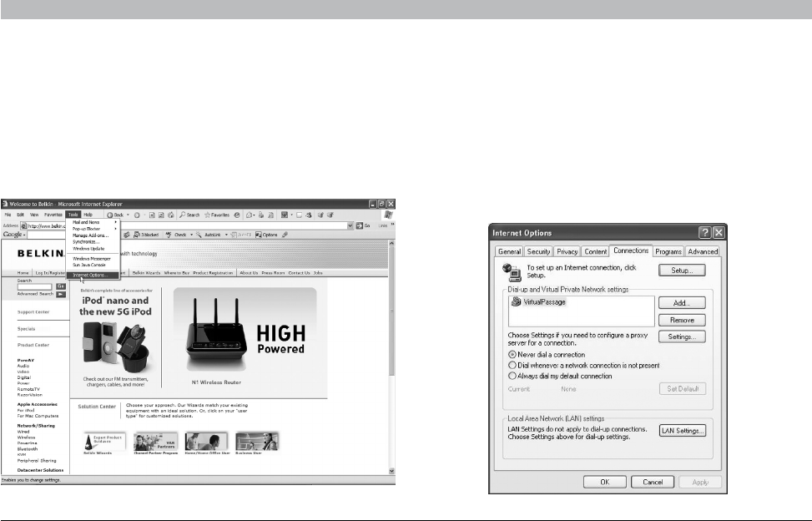Viewport: 812px width, 521px height.
Task: Click the Windows flag logo in IE
Action: pyautogui.click(x=388, y=215)
